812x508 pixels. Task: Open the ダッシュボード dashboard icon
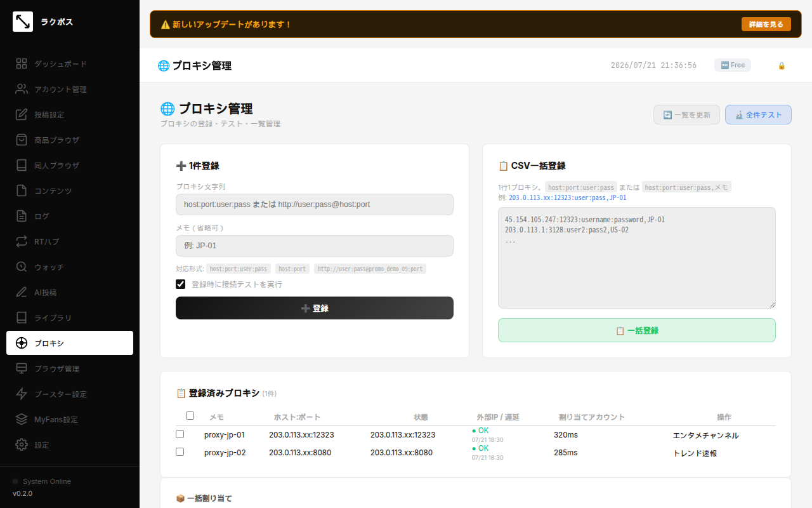[x=22, y=63]
